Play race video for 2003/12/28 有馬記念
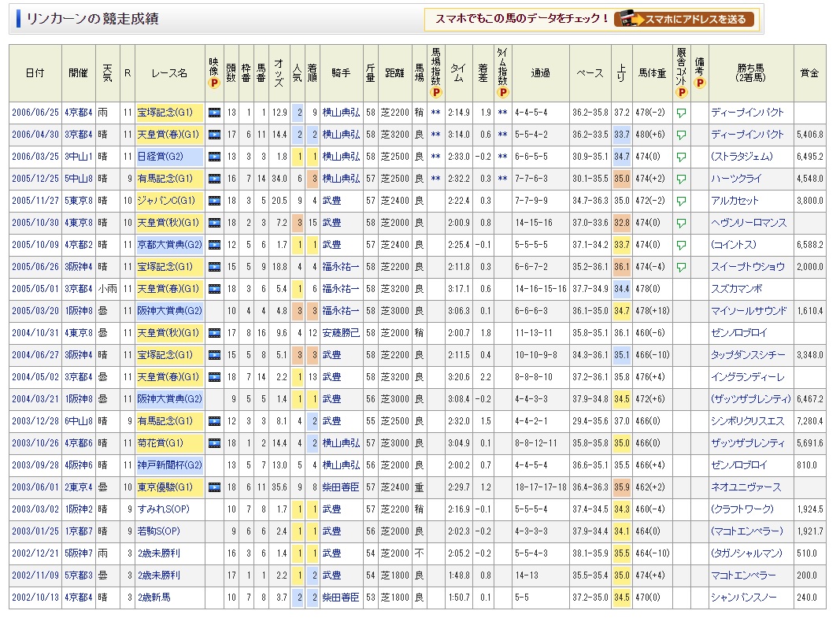The height and width of the screenshot is (618, 840). coord(214,421)
